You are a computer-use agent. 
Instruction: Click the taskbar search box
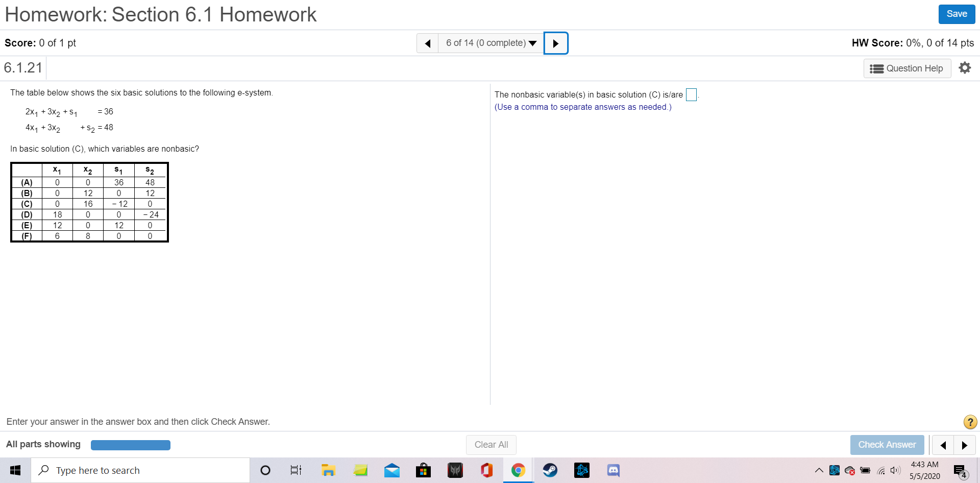141,470
